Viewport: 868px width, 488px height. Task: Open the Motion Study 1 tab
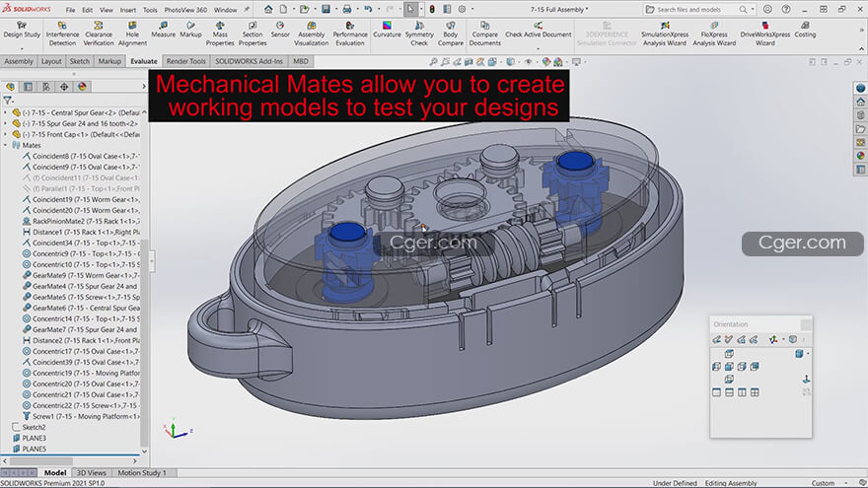[142, 473]
